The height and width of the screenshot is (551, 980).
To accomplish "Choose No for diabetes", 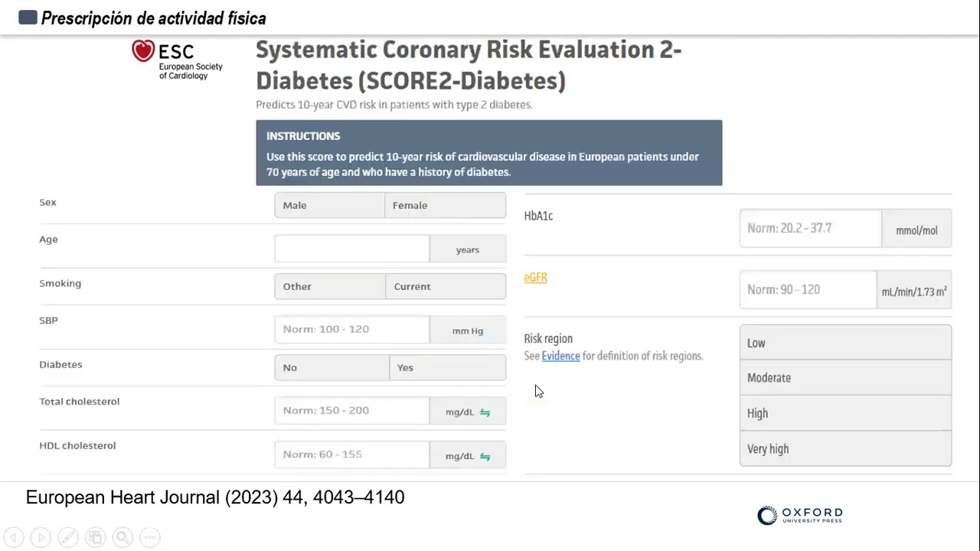I will (x=332, y=367).
